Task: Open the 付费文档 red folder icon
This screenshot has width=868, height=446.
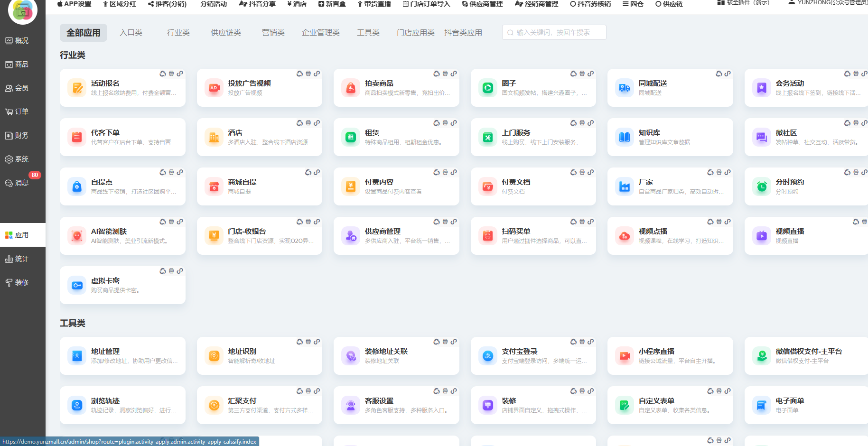Action: 488,186
